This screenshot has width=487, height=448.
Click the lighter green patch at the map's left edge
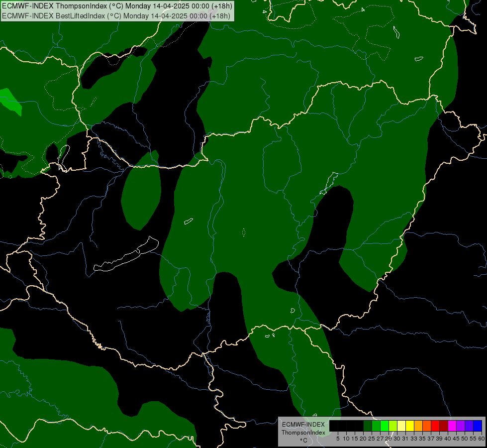point(9,101)
